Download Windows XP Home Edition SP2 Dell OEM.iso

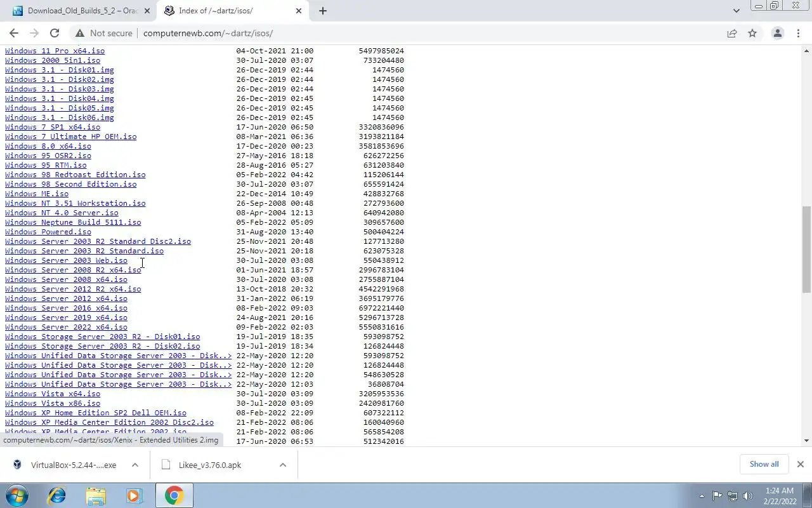point(96,413)
